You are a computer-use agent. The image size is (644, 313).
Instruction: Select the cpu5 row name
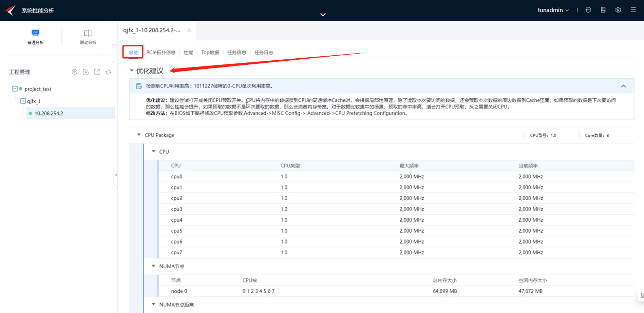pos(177,231)
